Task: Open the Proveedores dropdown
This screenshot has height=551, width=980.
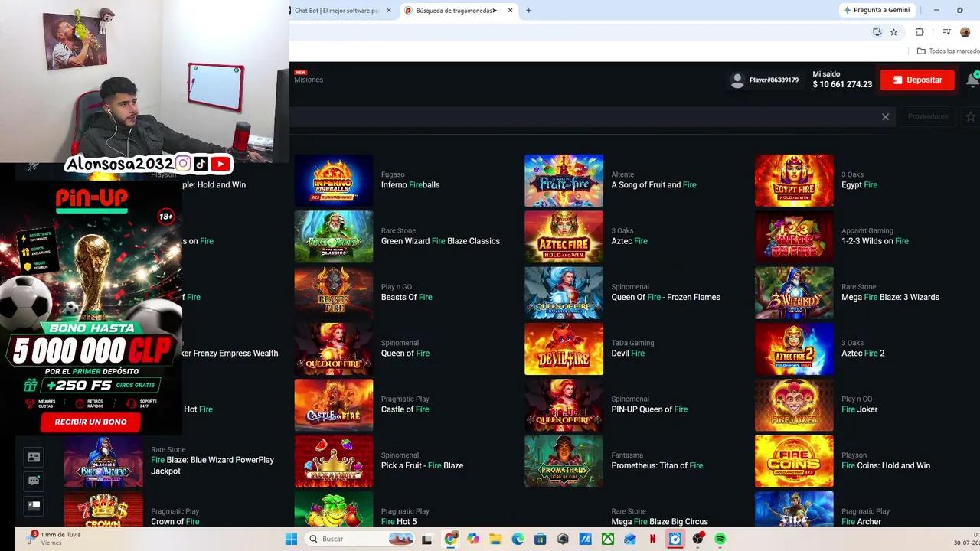Action: [x=928, y=117]
